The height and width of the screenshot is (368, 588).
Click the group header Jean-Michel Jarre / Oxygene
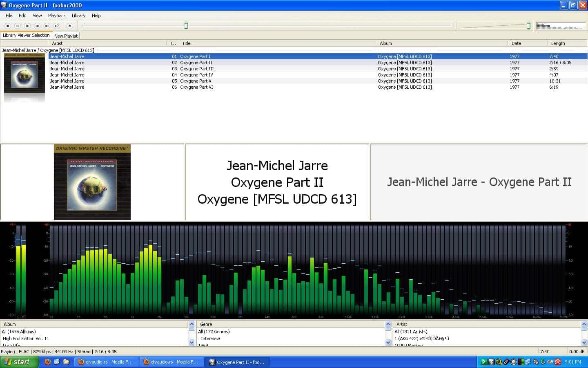[48, 50]
